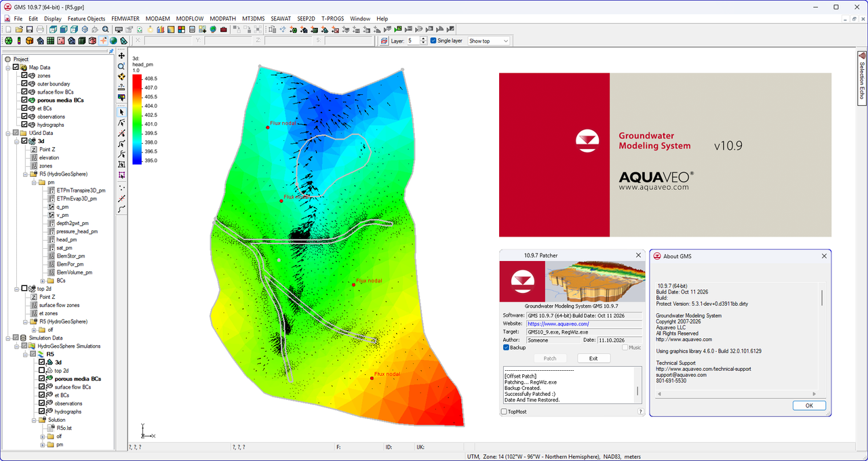Click the help question mark in Patcher

640,412
